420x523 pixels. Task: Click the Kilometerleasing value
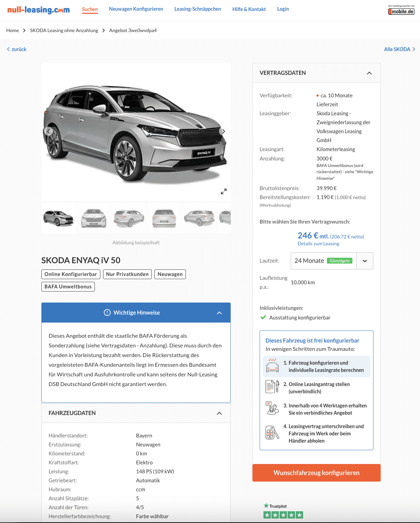tap(336, 149)
